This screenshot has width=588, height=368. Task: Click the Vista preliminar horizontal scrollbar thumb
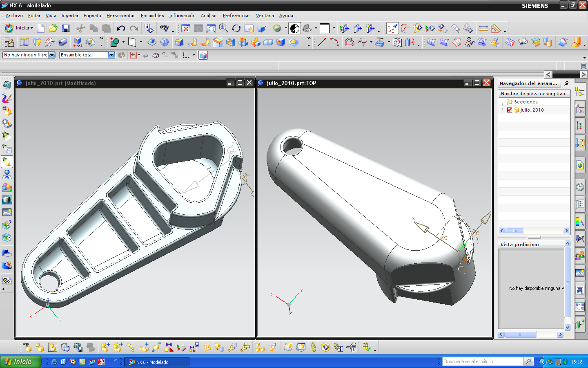(x=521, y=334)
